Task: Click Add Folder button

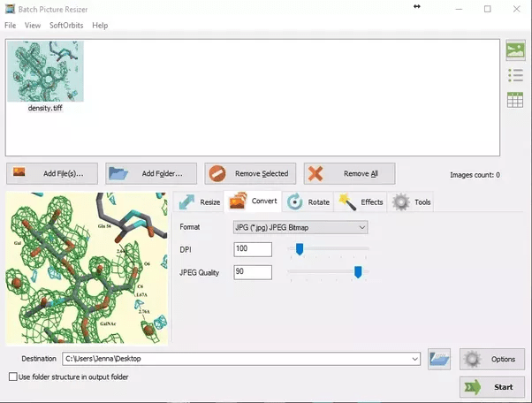Action: point(151,174)
